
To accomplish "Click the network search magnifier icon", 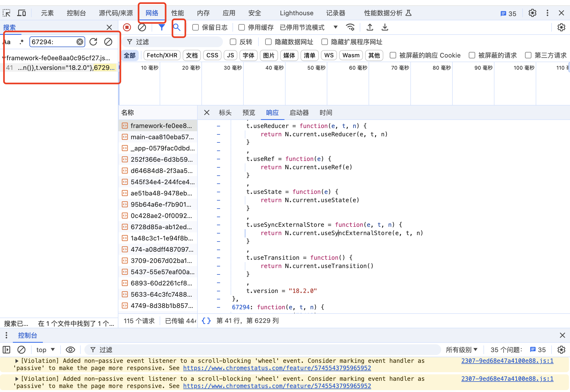I will click(177, 27).
